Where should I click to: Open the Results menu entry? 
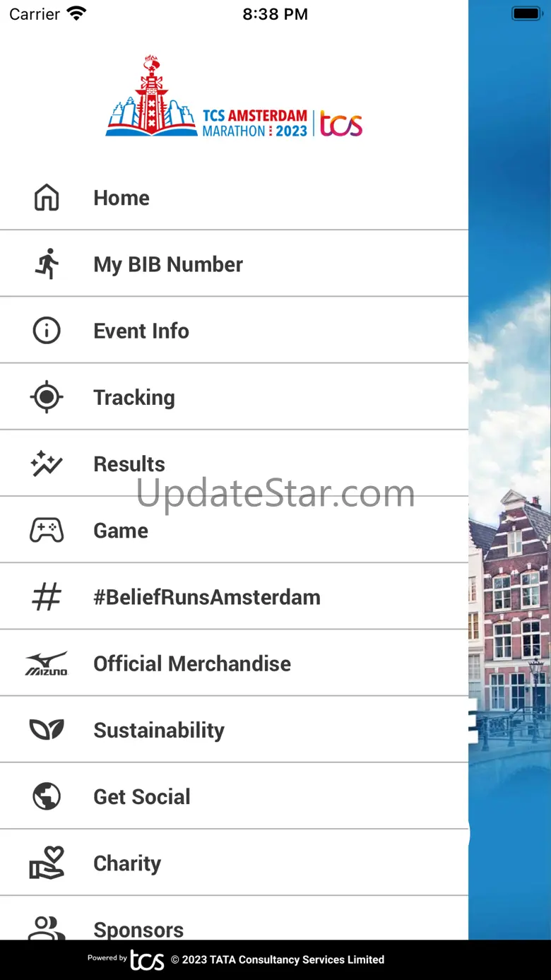pyautogui.click(x=234, y=464)
